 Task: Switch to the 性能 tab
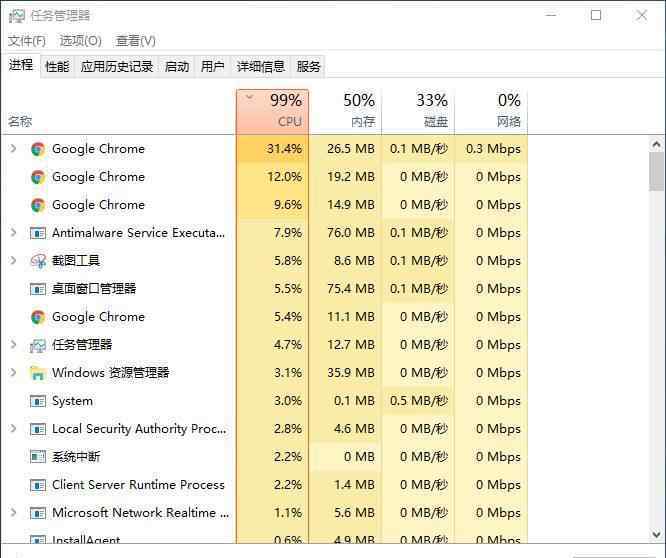pyautogui.click(x=57, y=67)
